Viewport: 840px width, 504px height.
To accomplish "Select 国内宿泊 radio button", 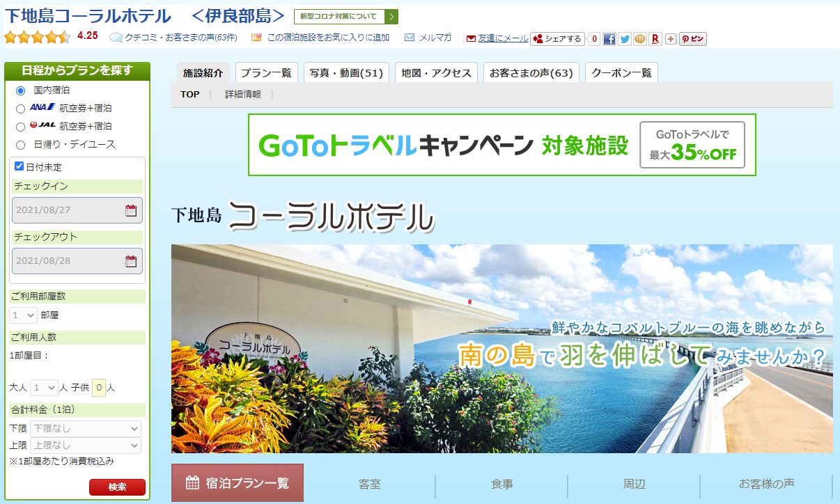I will pyautogui.click(x=20, y=90).
